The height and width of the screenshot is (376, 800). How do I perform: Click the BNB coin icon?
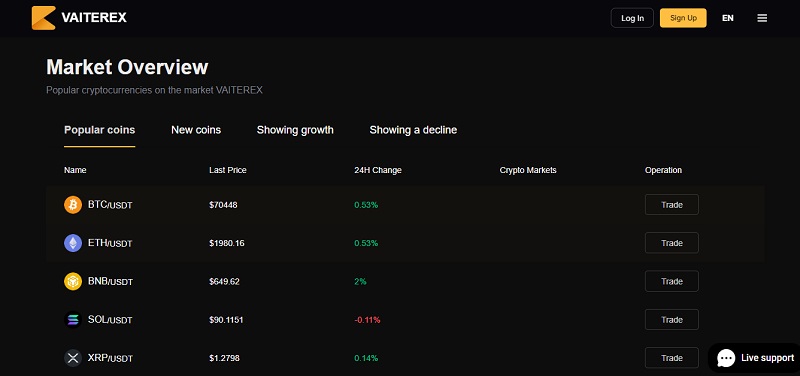pos(73,281)
